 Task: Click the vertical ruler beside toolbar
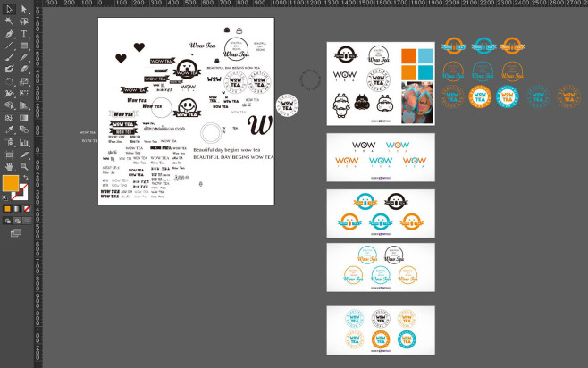point(38,188)
